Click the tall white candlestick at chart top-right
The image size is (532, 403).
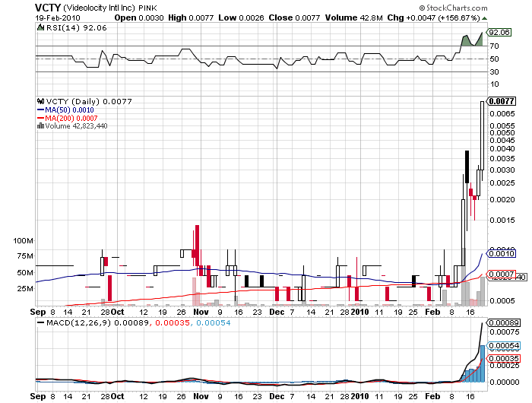click(x=482, y=136)
